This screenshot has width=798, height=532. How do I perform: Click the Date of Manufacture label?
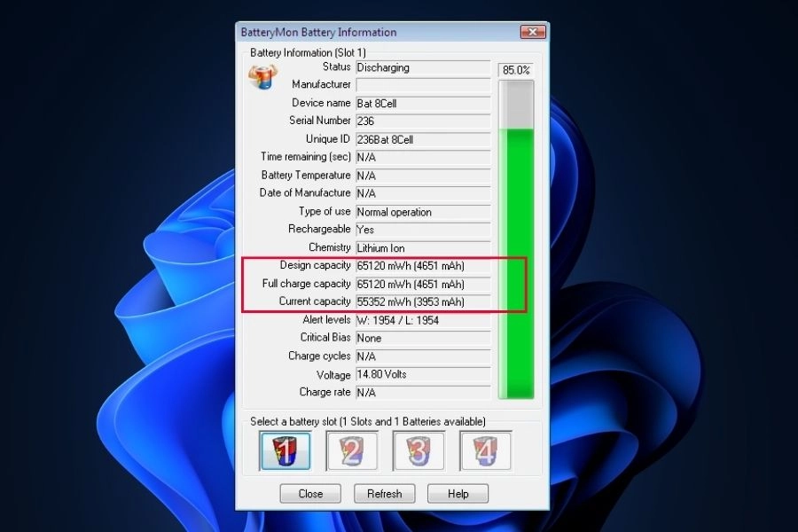(305, 193)
